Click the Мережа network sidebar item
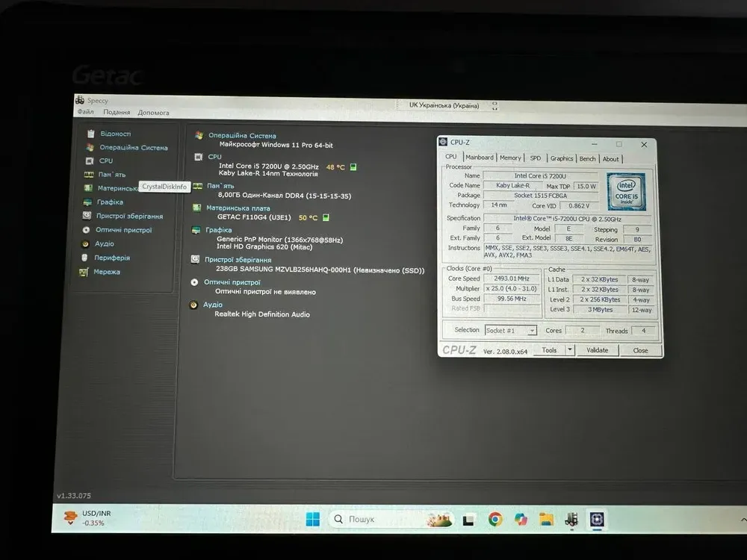This screenshot has width=747, height=560. pos(106,273)
